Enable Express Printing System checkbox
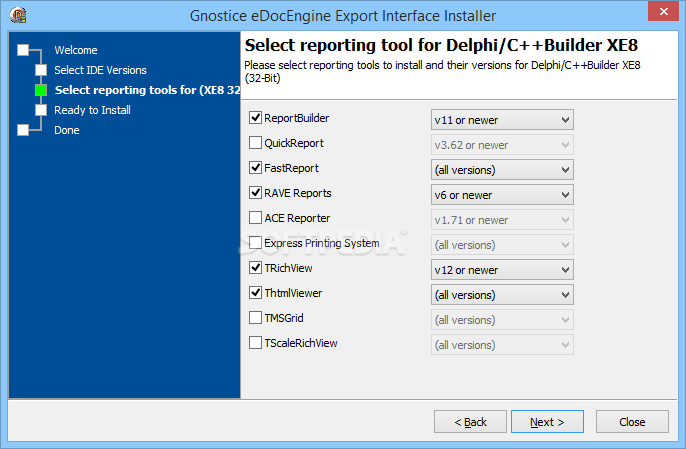This screenshot has height=449, width=686. point(255,242)
